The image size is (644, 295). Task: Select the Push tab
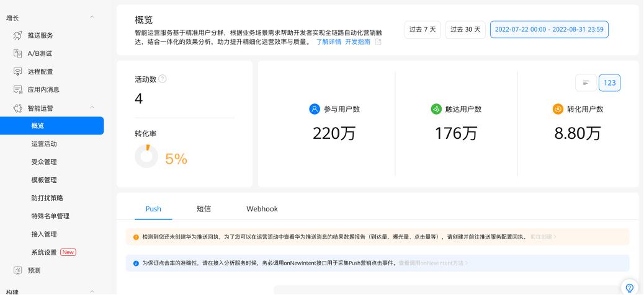153,209
